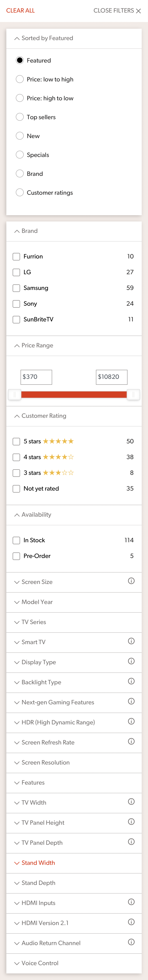This screenshot has width=148, height=980.
Task: Click inside the $370 minimum price field
Action: click(x=36, y=377)
